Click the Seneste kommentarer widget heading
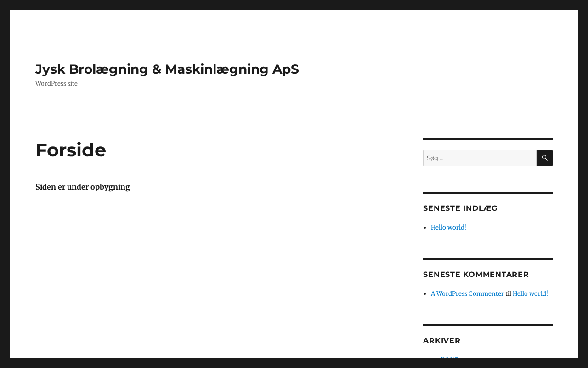 pyautogui.click(x=476, y=274)
